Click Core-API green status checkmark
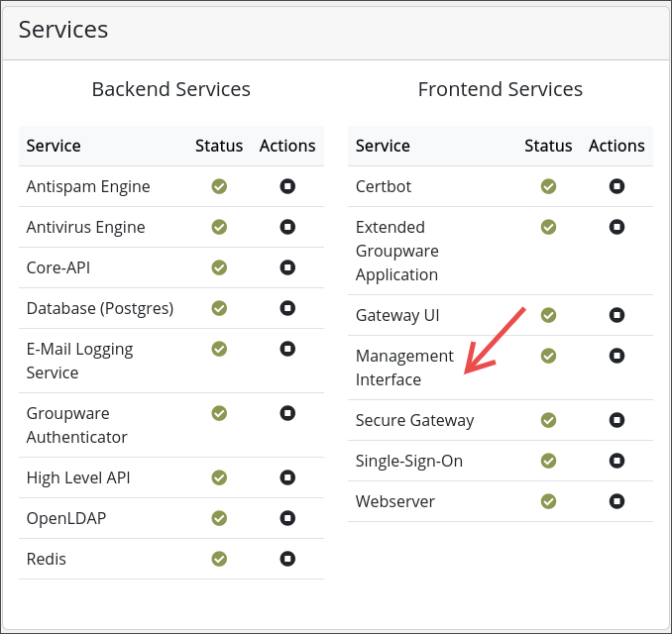This screenshot has width=672, height=634. (219, 267)
